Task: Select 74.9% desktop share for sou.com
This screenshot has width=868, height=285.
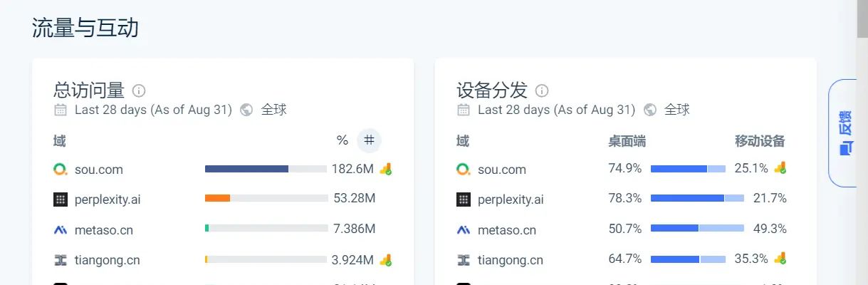Action: coord(625,168)
